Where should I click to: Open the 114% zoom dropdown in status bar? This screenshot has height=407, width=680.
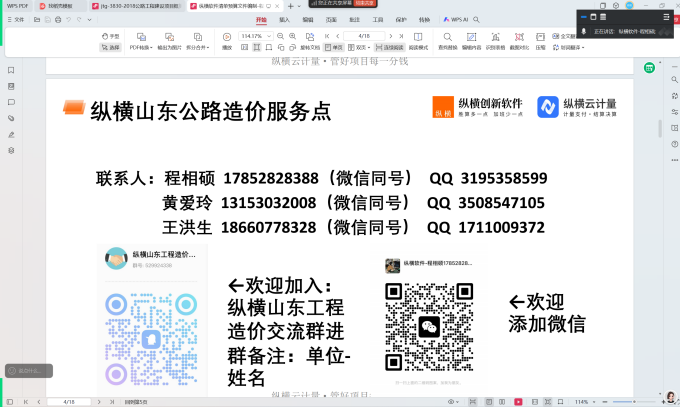click(x=585, y=402)
